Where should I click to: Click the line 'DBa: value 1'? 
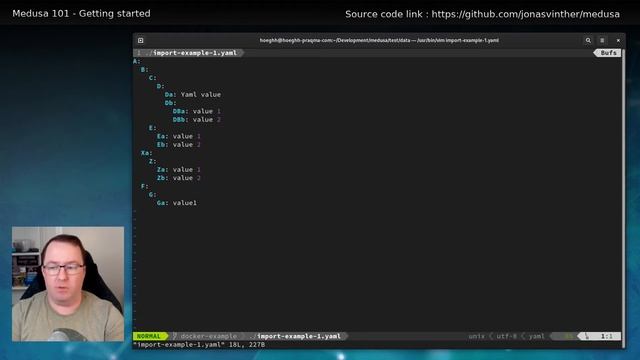[x=197, y=111]
